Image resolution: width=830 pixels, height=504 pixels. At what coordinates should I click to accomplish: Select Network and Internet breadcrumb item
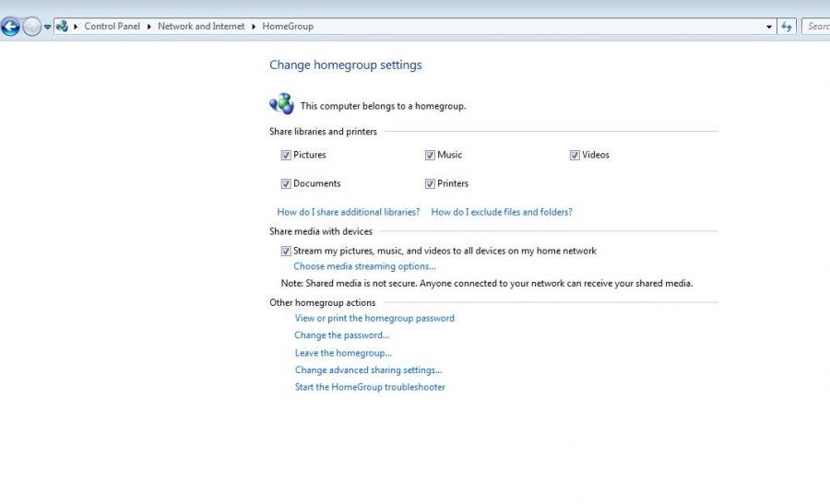(201, 27)
